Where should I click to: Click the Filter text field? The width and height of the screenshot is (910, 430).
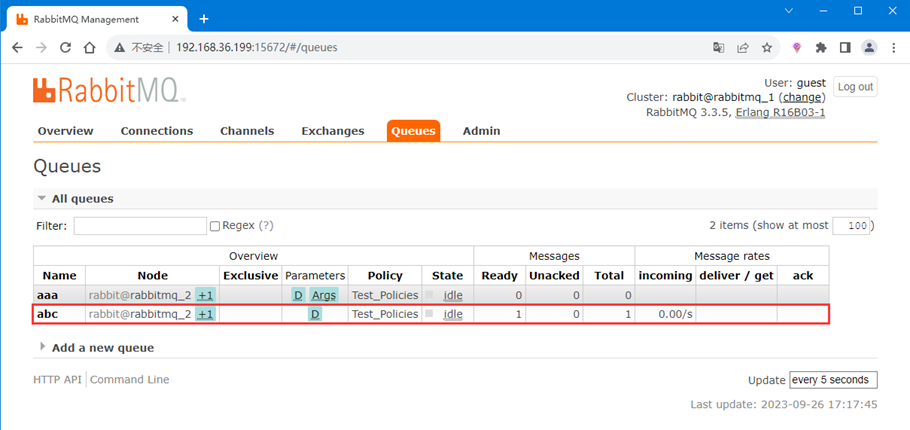(x=140, y=226)
